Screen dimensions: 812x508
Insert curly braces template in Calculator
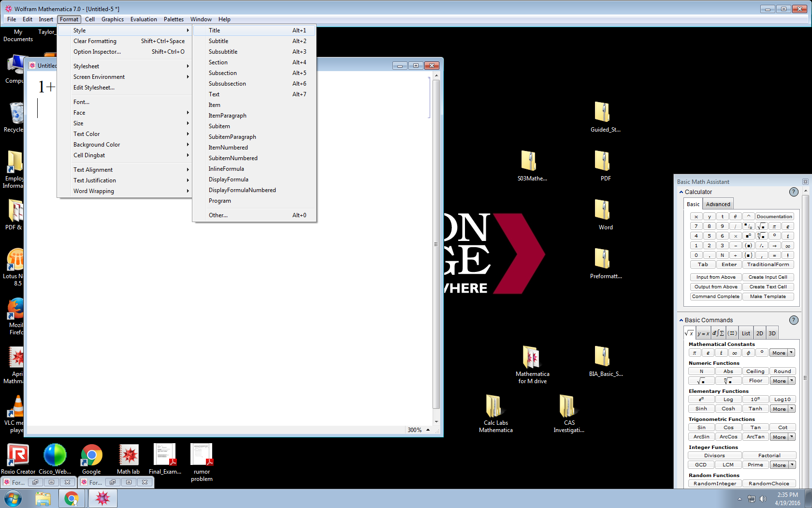click(749, 255)
